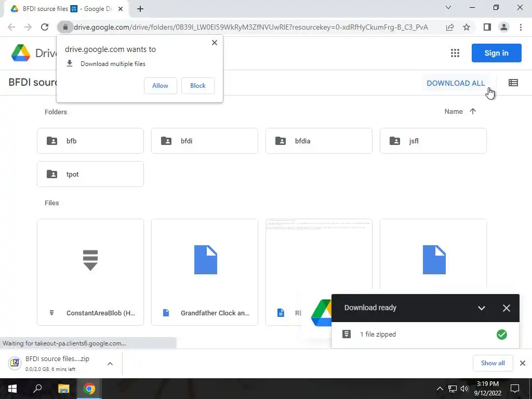
Task: Open File Explorer from taskbar
Action: coord(63,389)
